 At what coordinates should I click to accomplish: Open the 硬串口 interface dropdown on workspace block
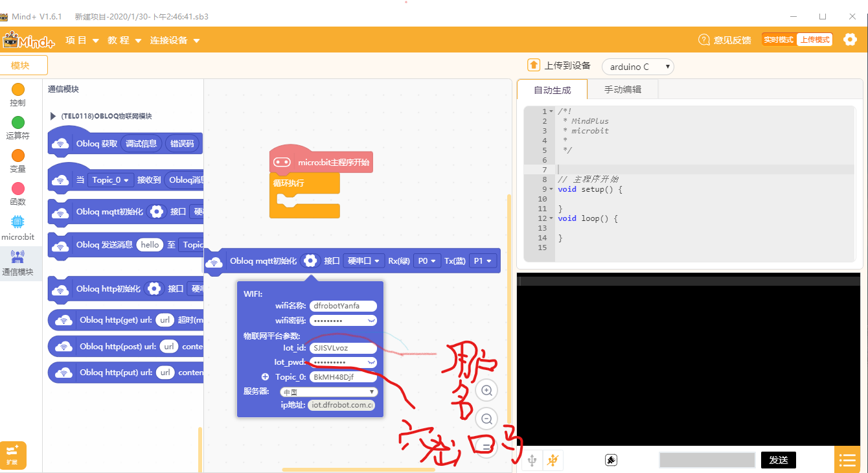click(x=364, y=260)
